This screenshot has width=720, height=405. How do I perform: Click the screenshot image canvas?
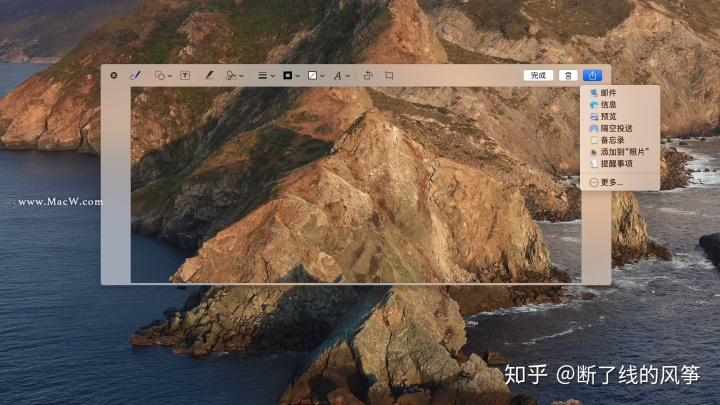[x=356, y=185]
